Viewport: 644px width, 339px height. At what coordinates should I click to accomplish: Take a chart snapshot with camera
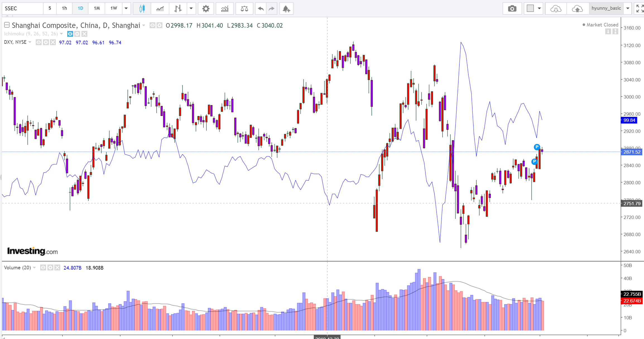pos(512,8)
